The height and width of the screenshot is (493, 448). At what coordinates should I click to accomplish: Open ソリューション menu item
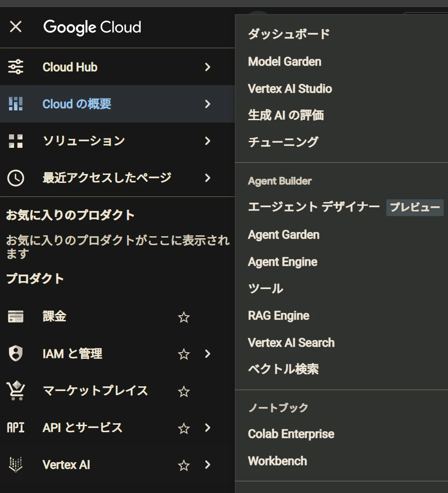click(x=117, y=141)
